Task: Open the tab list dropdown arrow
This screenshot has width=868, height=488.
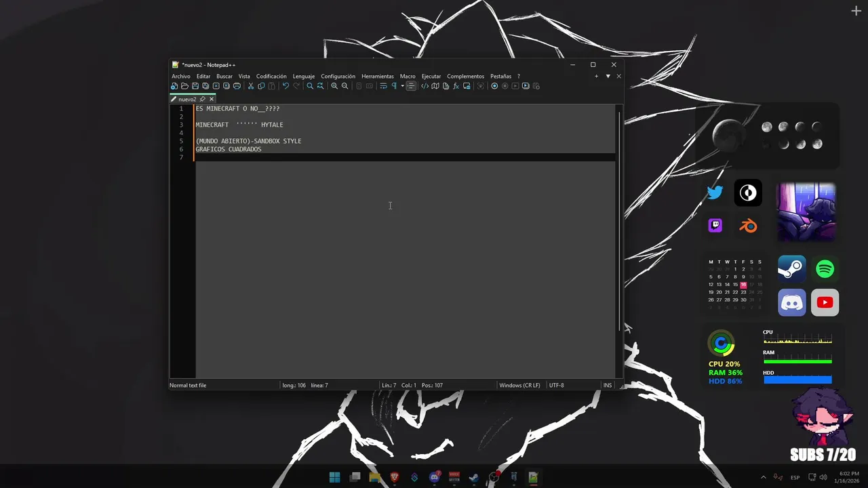Action: 608,77
